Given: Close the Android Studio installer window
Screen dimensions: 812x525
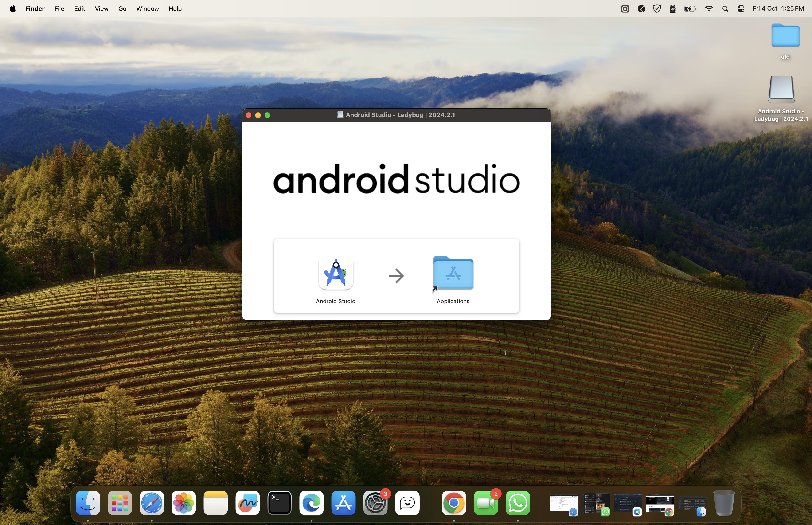Looking at the screenshot, I should tap(248, 115).
